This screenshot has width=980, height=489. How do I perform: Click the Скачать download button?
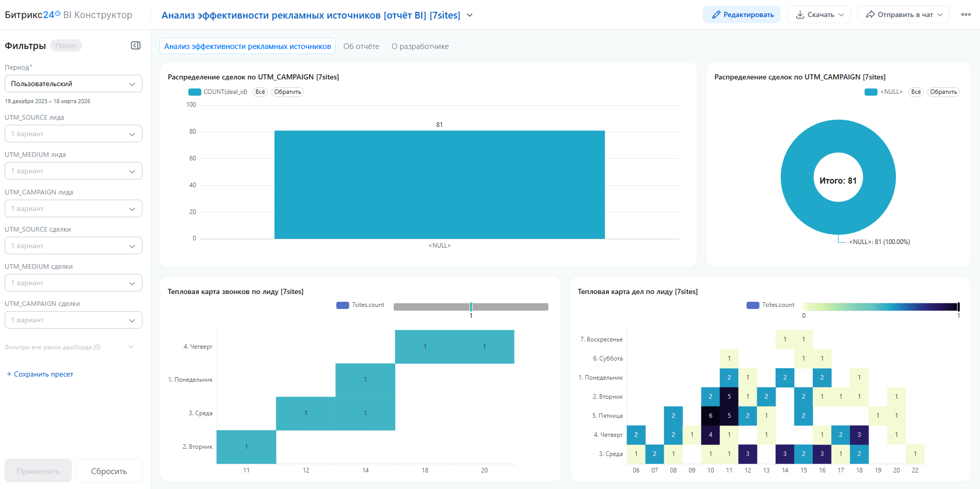point(819,14)
